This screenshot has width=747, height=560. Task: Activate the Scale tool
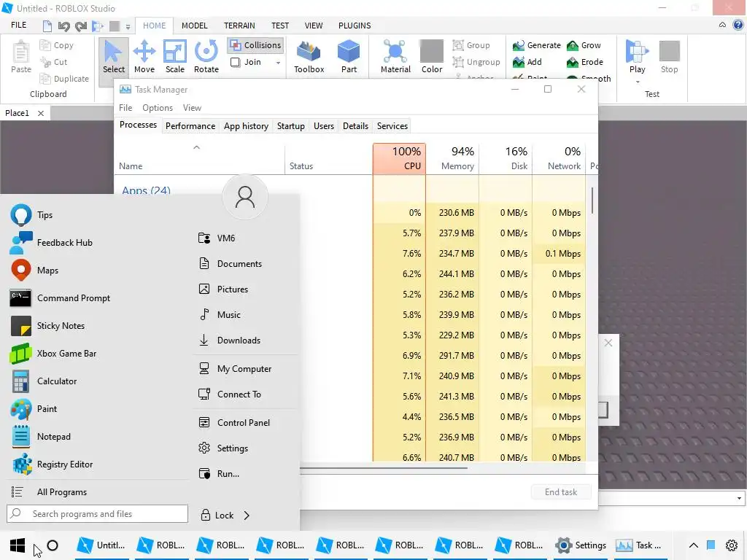click(175, 57)
